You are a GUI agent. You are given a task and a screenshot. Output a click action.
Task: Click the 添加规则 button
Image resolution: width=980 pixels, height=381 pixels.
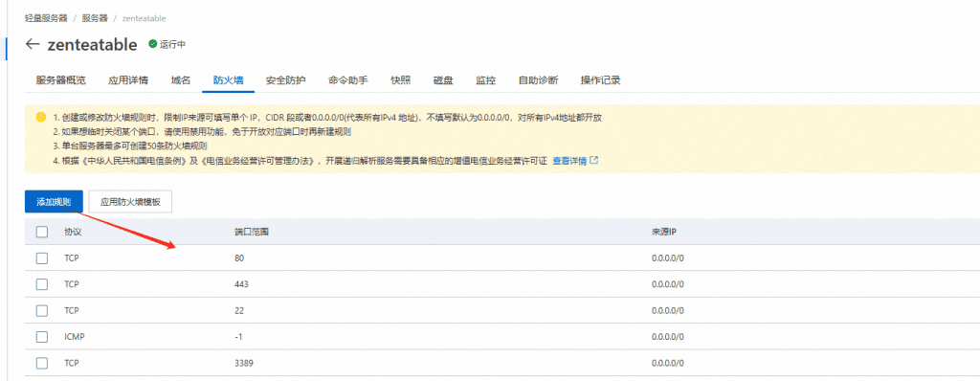click(x=54, y=201)
